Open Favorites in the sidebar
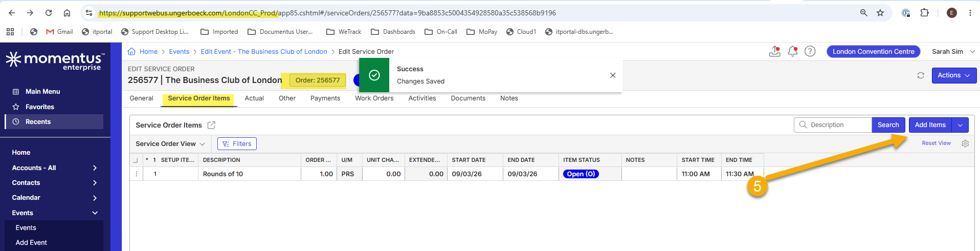This screenshot has width=980, height=251. pyautogui.click(x=40, y=107)
